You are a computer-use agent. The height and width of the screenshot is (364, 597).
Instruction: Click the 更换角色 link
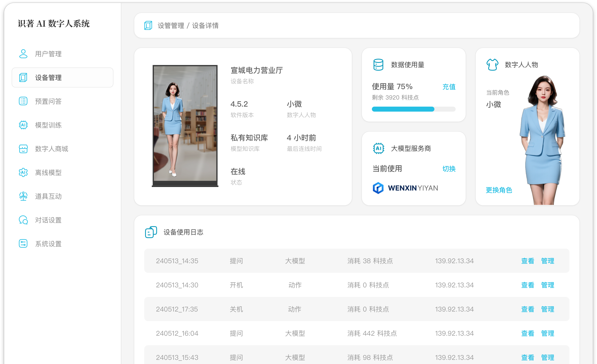pyautogui.click(x=499, y=190)
